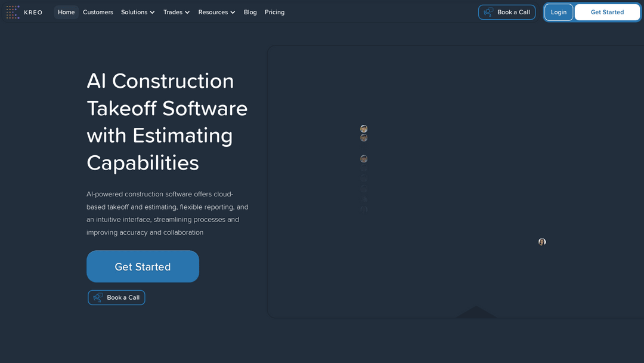Click the Login button
This screenshot has height=363, width=644.
pos(559,13)
